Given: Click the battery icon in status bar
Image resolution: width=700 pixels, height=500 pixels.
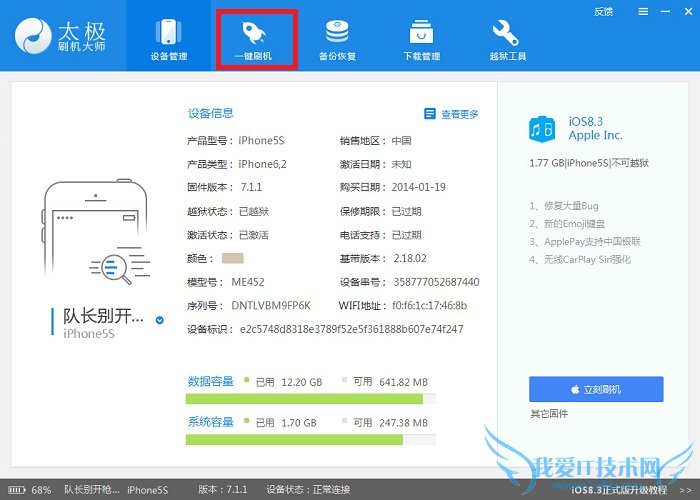Looking at the screenshot, I should [17, 490].
